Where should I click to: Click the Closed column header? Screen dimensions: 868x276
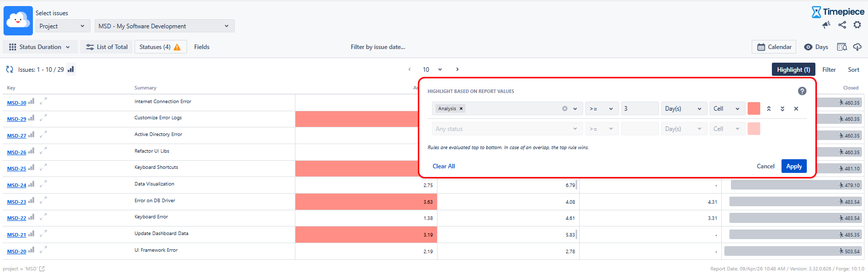pyautogui.click(x=850, y=88)
